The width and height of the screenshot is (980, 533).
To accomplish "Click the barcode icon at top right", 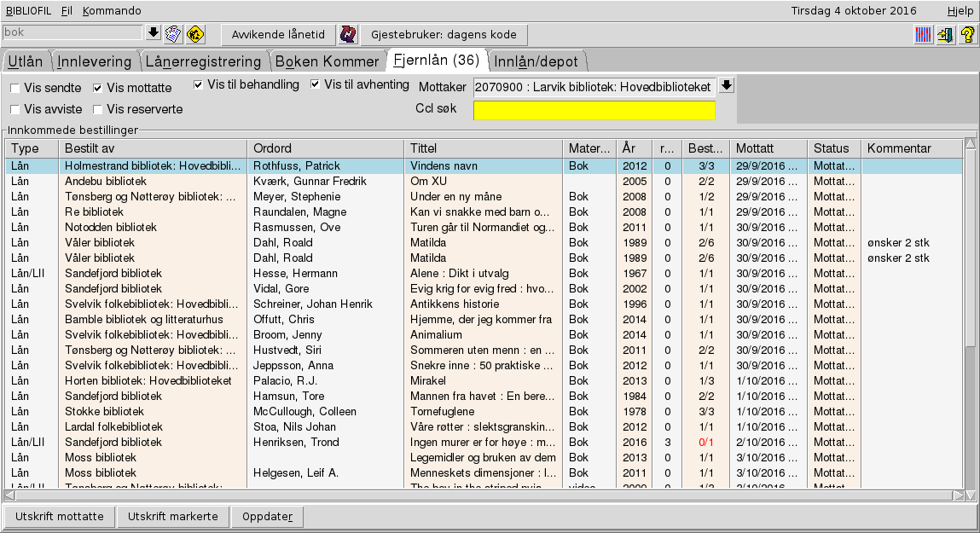I will (x=924, y=35).
